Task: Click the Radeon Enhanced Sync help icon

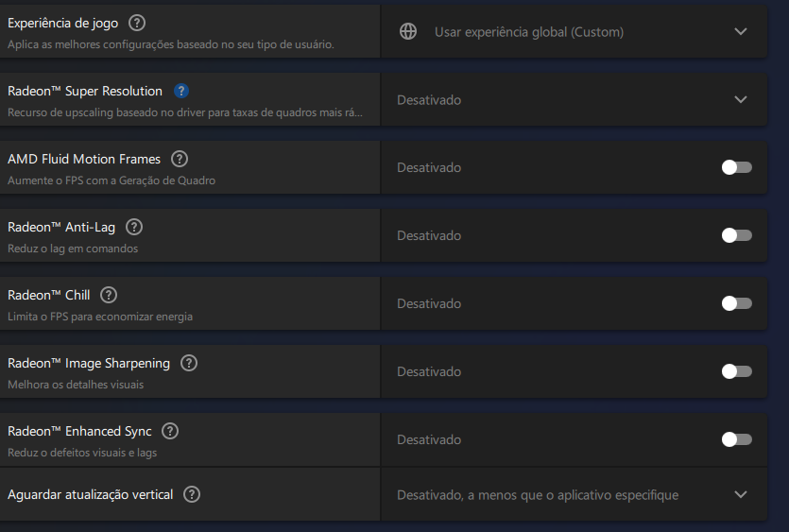Action: [170, 431]
